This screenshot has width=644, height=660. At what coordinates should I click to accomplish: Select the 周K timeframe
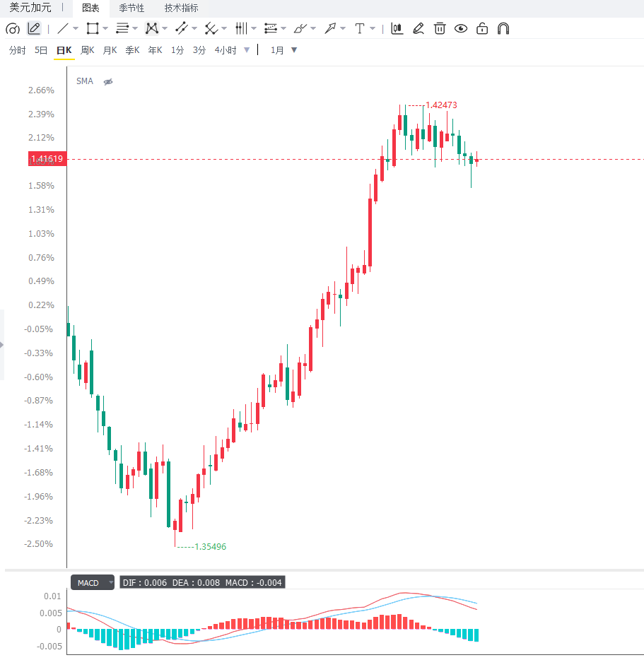(x=87, y=50)
